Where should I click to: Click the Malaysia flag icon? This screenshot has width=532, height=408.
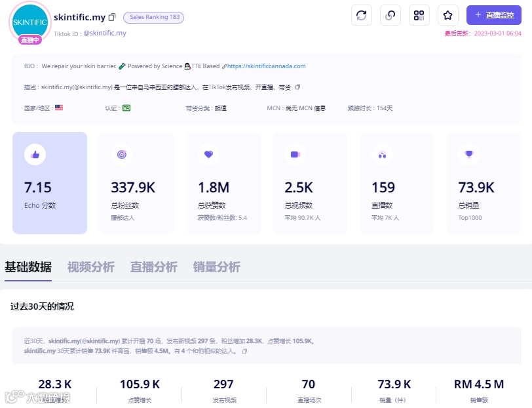59,108
